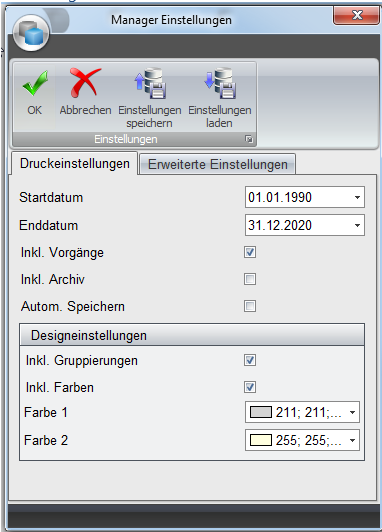The height and width of the screenshot is (532, 382).
Task: Click the Einstellungen speichern database icon
Action: [150, 83]
